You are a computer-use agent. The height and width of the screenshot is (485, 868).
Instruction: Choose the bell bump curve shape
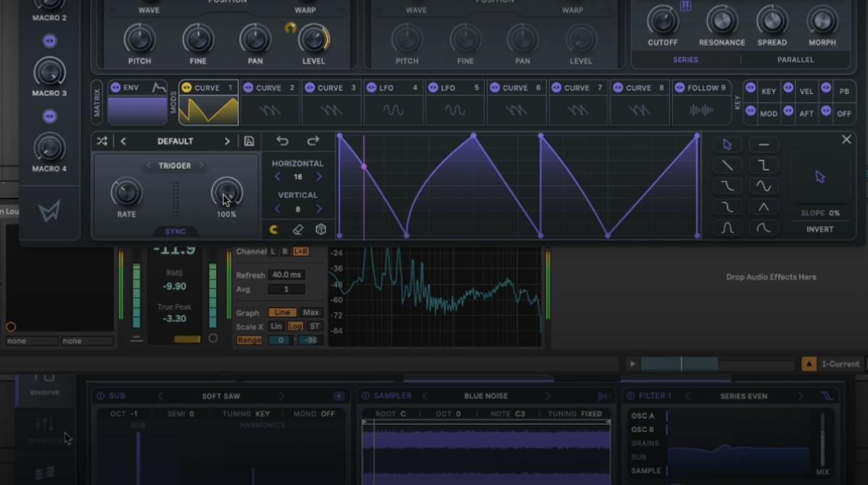pos(727,228)
